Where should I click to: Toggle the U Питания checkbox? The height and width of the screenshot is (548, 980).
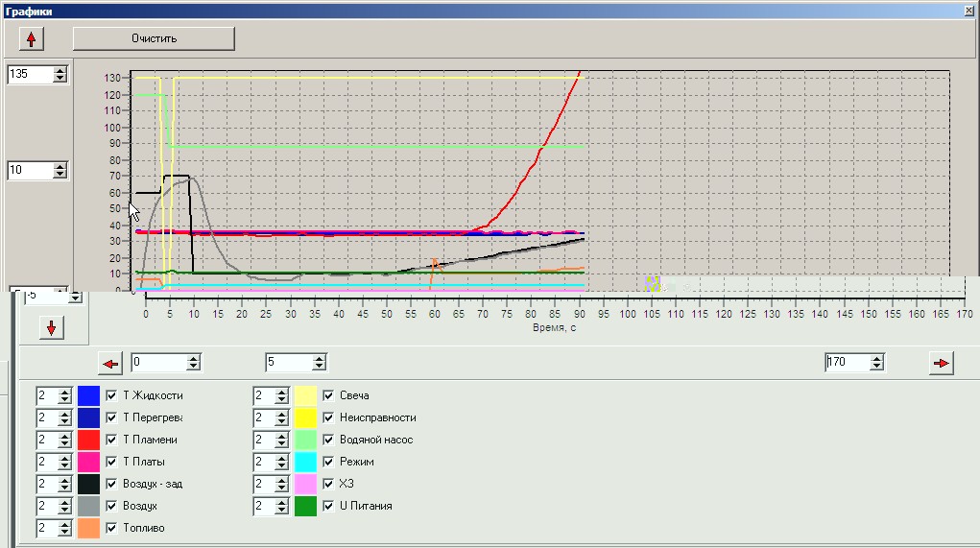[x=328, y=506]
